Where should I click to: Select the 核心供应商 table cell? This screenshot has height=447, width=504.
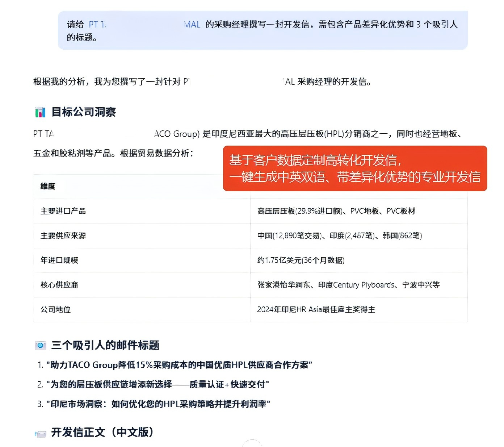(142, 285)
